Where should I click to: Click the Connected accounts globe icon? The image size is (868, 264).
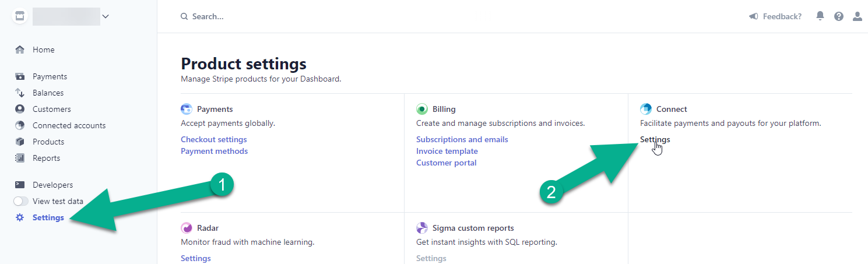(20, 125)
